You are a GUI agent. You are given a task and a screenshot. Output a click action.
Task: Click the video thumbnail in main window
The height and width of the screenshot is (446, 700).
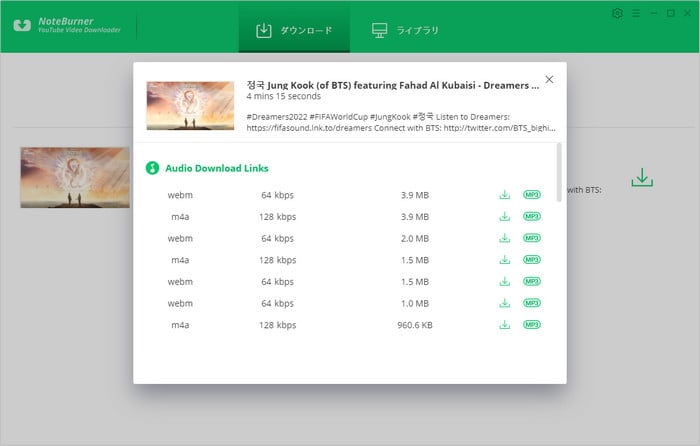(x=75, y=178)
